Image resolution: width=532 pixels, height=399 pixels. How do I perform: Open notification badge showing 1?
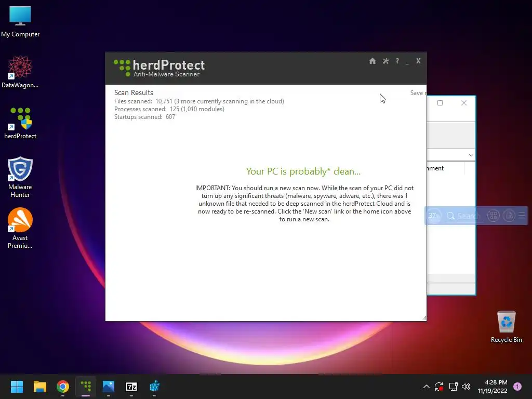tap(517, 386)
